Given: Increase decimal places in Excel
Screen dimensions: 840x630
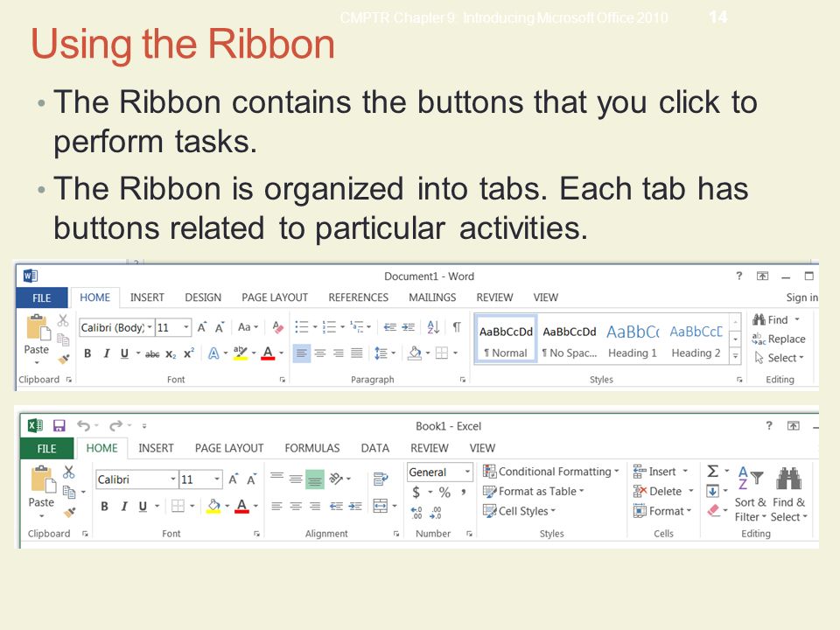Looking at the screenshot, I should 416,513.
